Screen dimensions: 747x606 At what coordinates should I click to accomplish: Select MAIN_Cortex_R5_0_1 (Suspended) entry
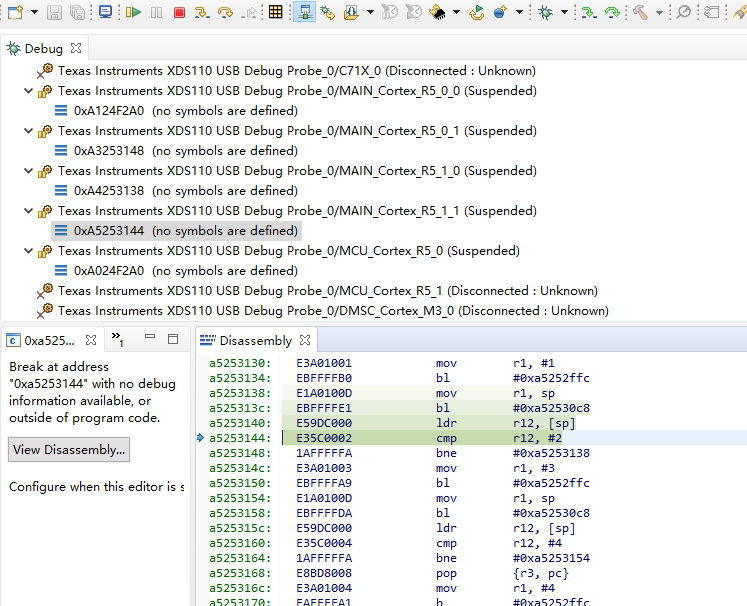(x=287, y=131)
